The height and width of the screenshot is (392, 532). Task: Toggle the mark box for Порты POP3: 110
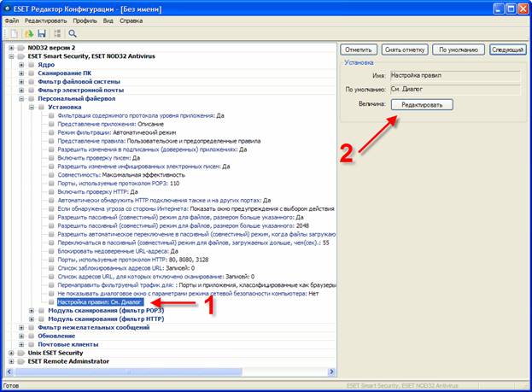click(x=51, y=184)
